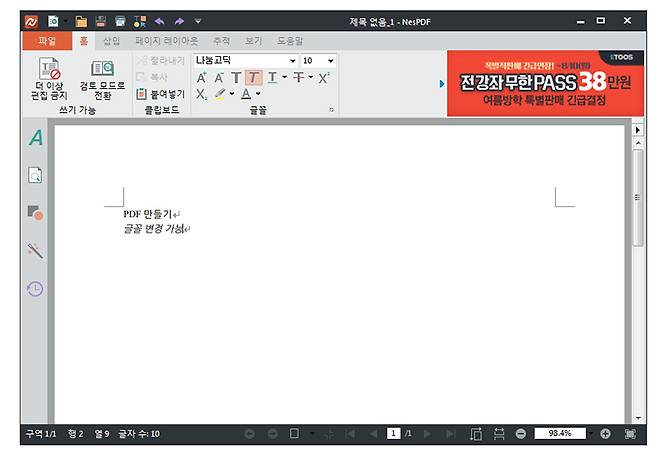The height and width of the screenshot is (457, 658).
Task: Open the 나눔고딕 font name dropdown
Action: (292, 61)
